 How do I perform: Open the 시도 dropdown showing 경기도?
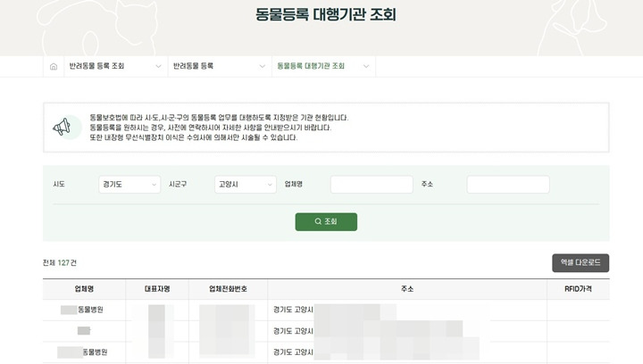[x=129, y=185]
